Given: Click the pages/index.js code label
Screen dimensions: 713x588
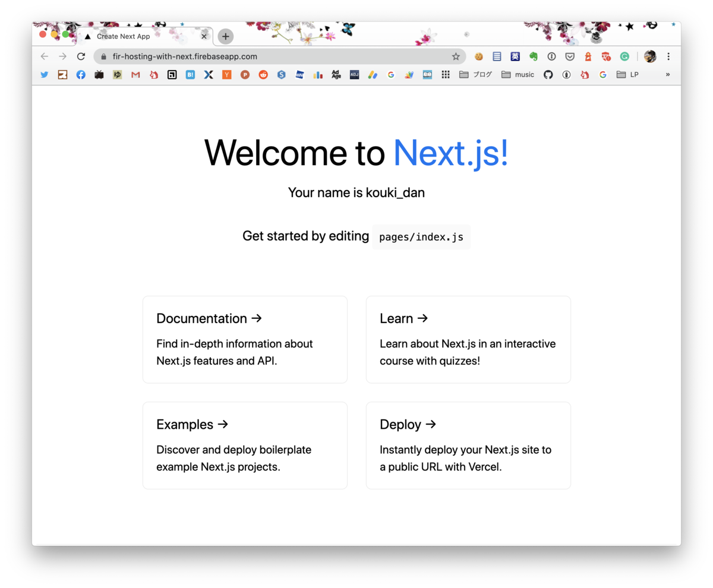Looking at the screenshot, I should click(421, 237).
